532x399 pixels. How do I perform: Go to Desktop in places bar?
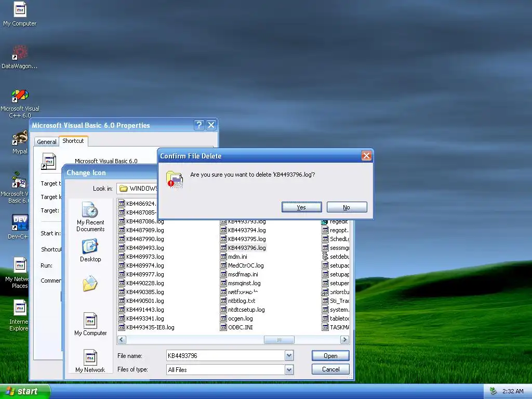click(90, 250)
